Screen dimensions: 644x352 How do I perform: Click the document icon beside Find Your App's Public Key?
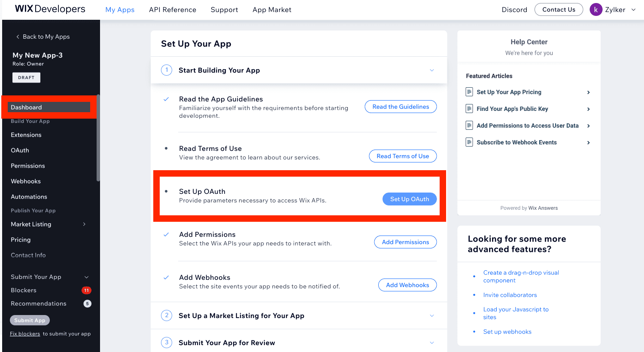[469, 109]
